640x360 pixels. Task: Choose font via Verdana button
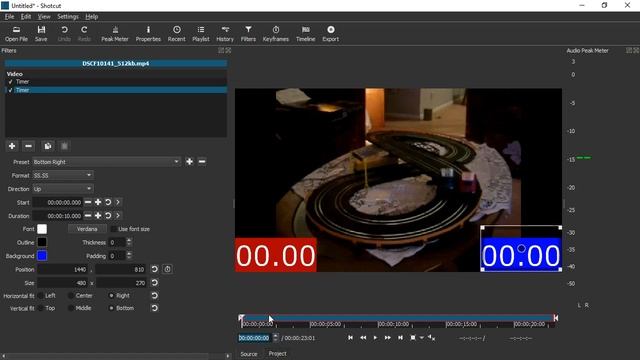pyautogui.click(x=87, y=229)
